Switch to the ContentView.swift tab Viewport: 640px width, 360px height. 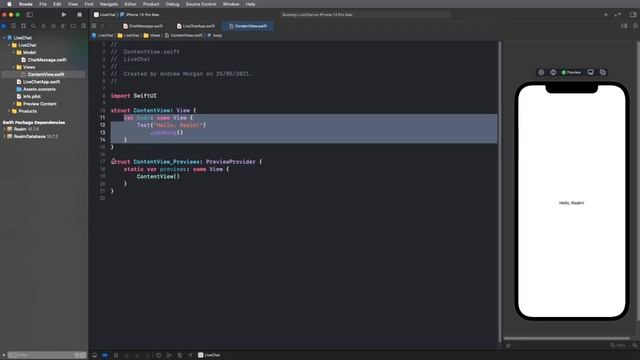tap(248, 26)
